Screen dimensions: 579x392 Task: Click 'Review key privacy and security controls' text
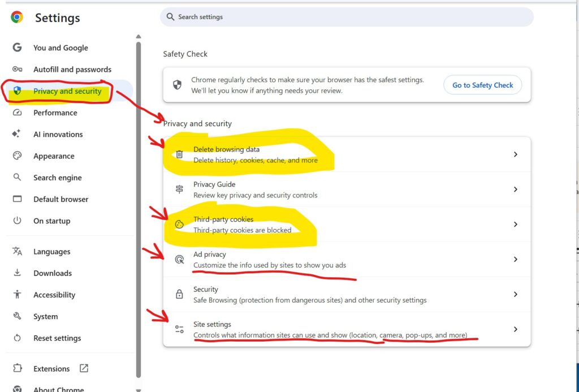tap(256, 195)
